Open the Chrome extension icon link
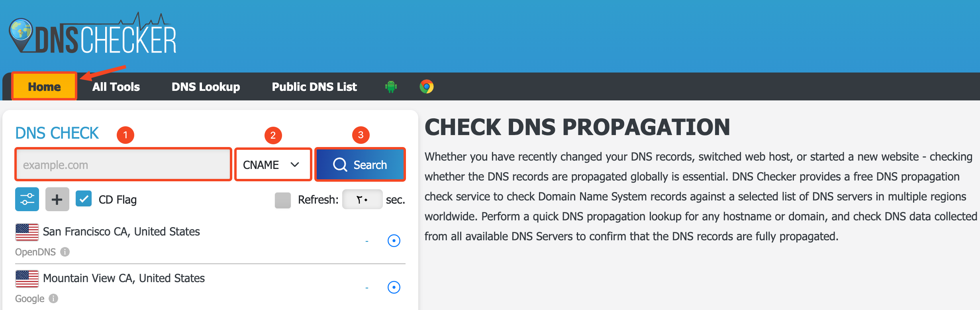This screenshot has width=980, height=310. click(427, 86)
